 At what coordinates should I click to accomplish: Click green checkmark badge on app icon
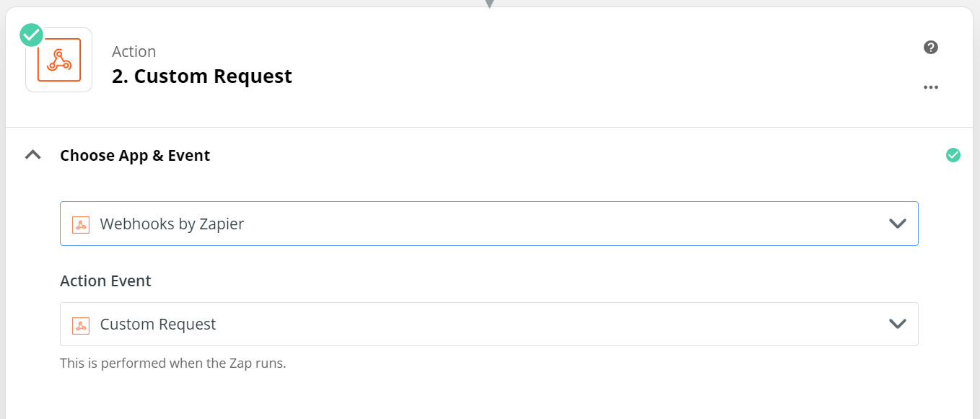(32, 34)
